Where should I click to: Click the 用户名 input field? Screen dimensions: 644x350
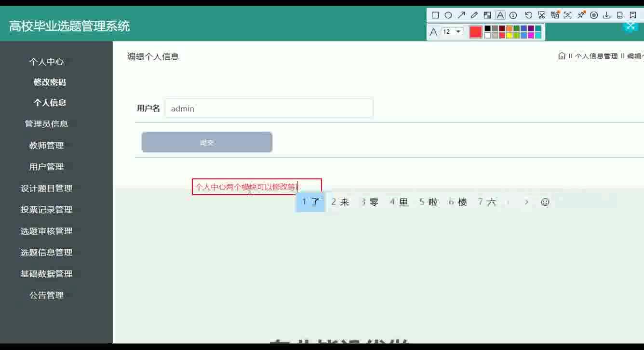[269, 108]
